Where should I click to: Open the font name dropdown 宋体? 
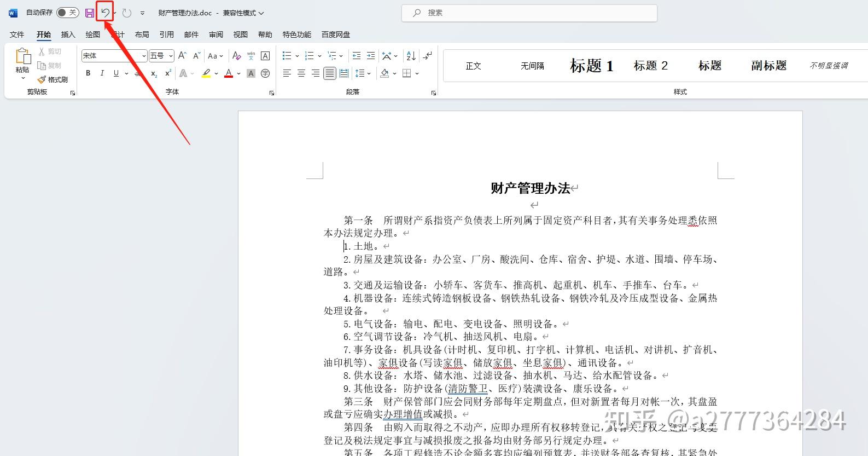coord(114,56)
